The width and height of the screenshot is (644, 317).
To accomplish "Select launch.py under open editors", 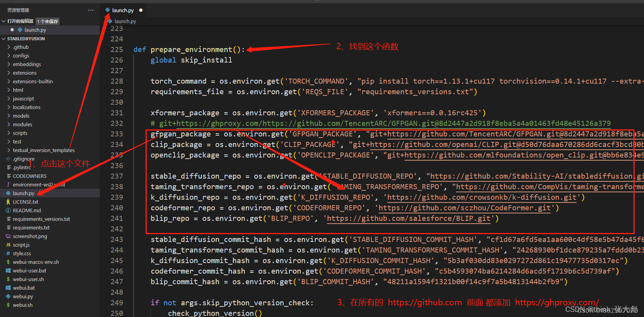I will (50, 30).
